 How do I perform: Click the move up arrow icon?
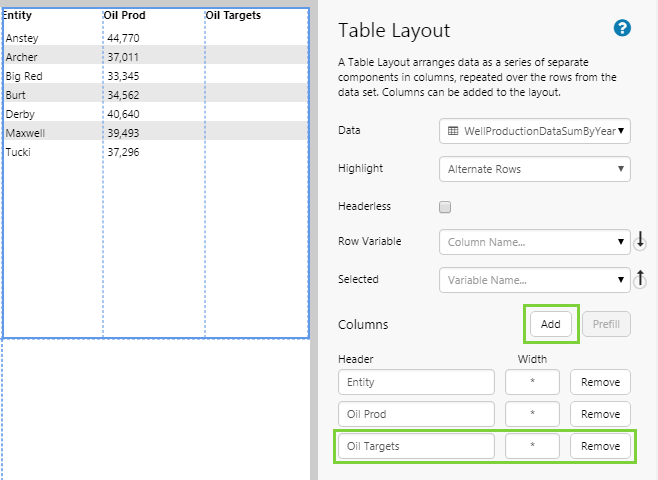pos(641,280)
